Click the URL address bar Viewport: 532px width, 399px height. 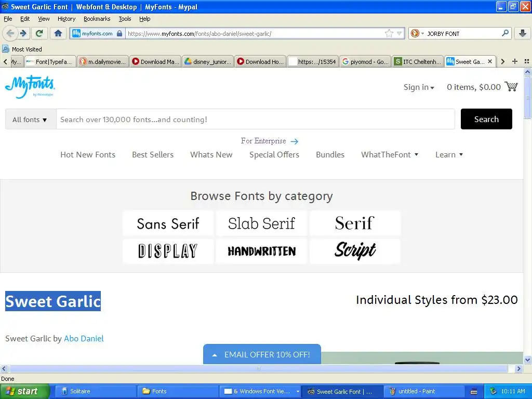[255, 33]
